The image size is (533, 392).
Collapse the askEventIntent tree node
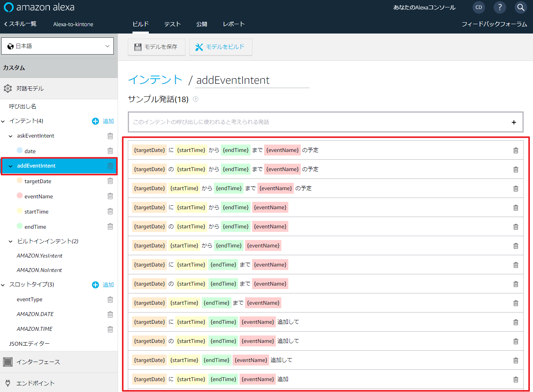tap(11, 136)
